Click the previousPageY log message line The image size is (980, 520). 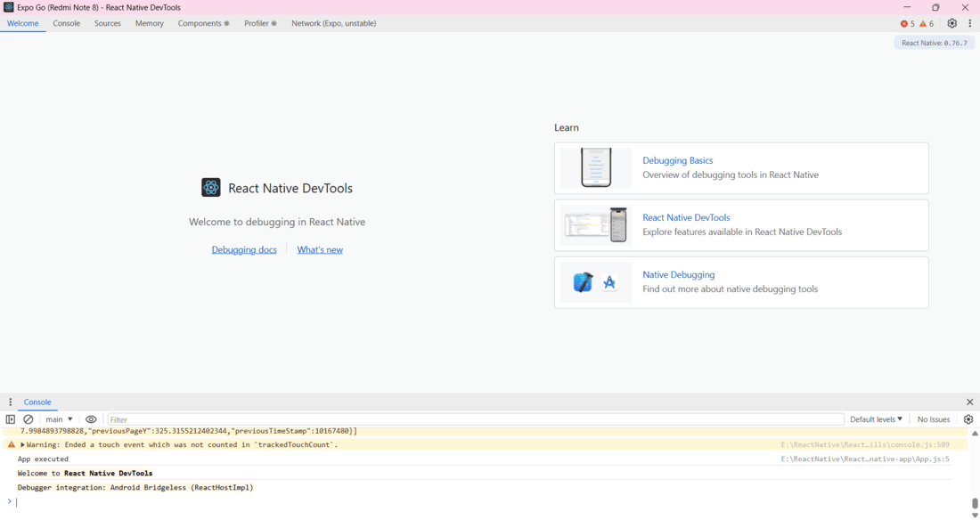(189, 431)
